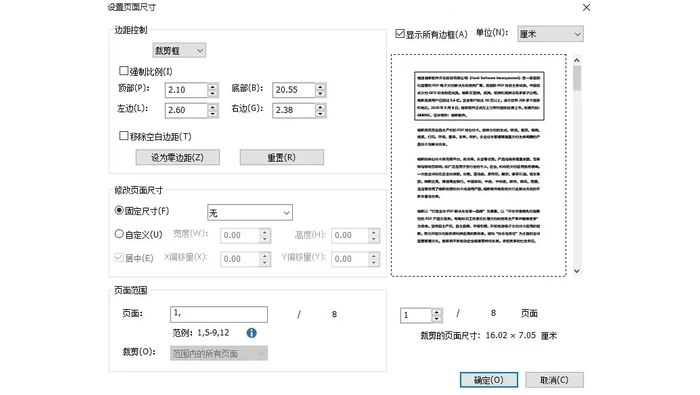
Task: Increase the 左边(L) margin with up arrow
Action: click(213, 107)
